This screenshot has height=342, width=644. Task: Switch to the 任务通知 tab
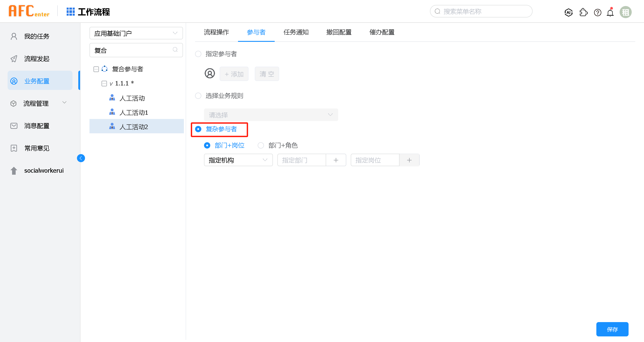296,32
